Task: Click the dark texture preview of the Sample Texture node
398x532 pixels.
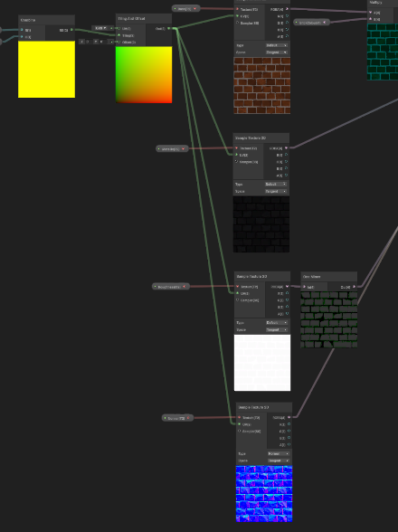Action: pyautogui.click(x=261, y=224)
